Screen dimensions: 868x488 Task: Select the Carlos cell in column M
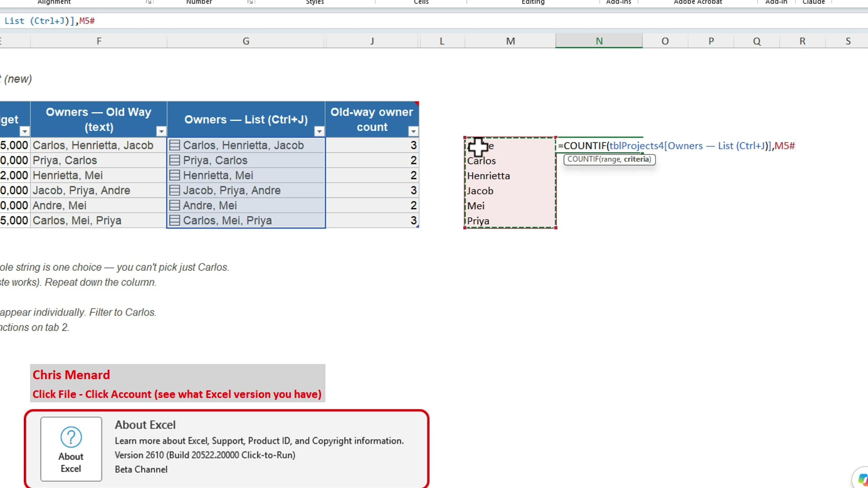pyautogui.click(x=510, y=161)
